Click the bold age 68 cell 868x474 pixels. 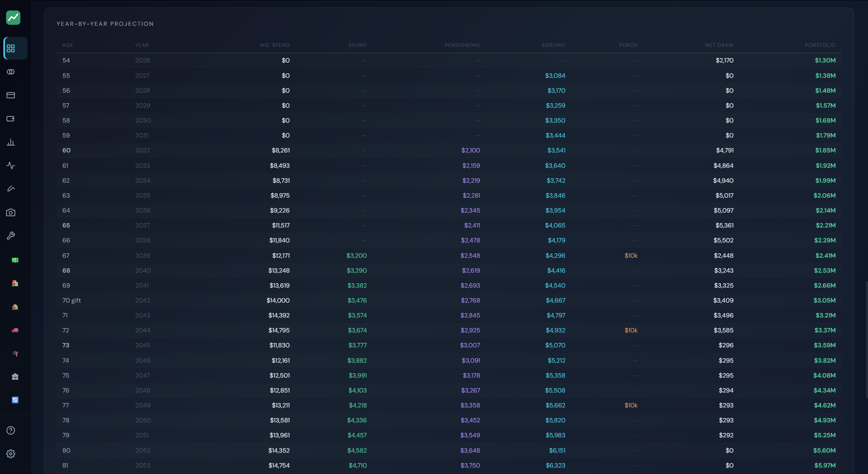pos(66,271)
